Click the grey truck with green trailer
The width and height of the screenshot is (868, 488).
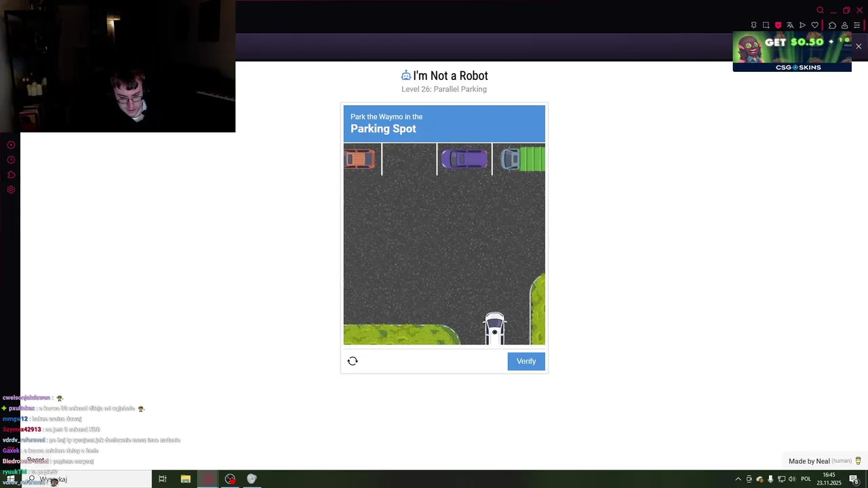pos(522,159)
